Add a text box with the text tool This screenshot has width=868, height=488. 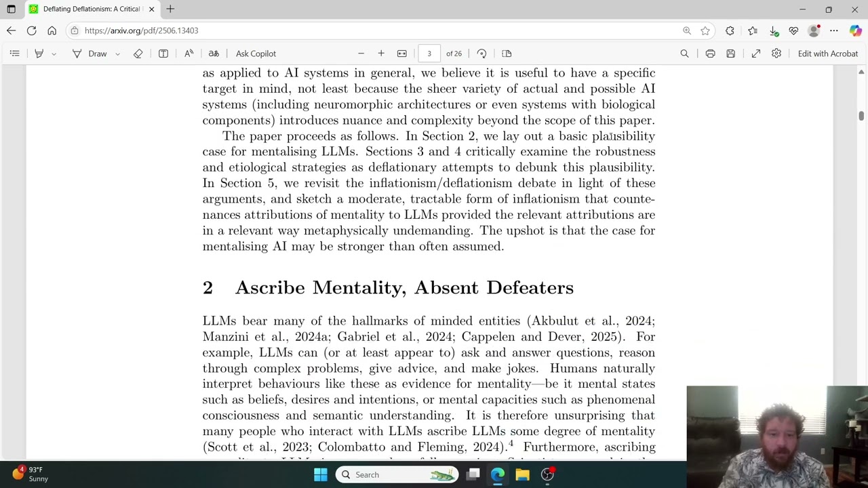(163, 54)
